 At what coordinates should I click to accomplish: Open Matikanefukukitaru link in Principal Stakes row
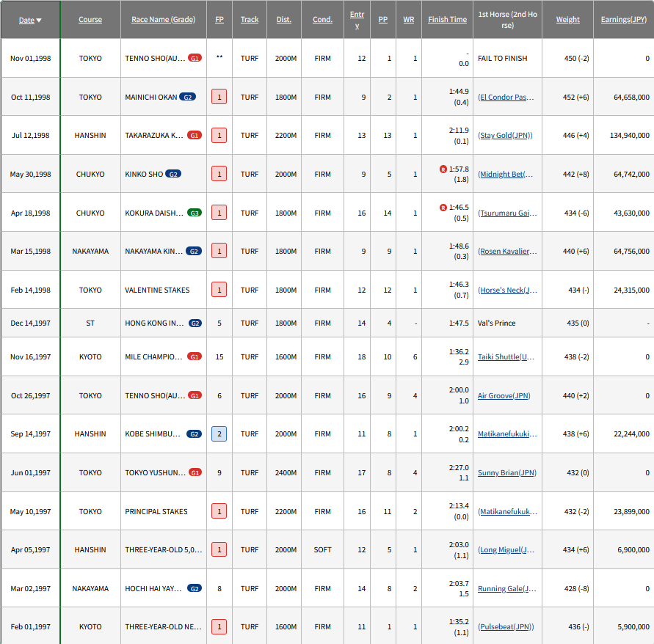(x=507, y=511)
